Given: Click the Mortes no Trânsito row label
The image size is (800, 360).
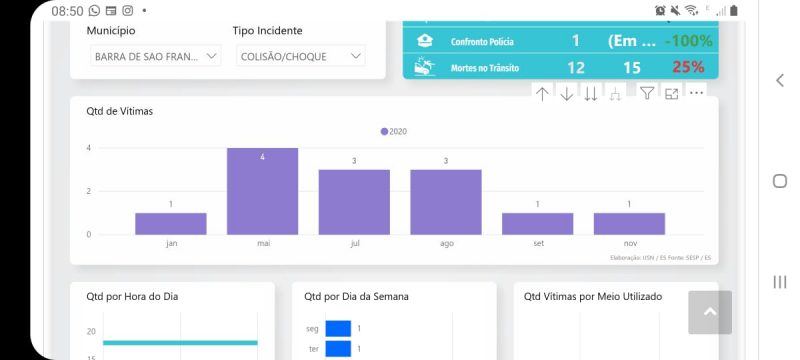Looking at the screenshot, I should pyautogui.click(x=485, y=68).
